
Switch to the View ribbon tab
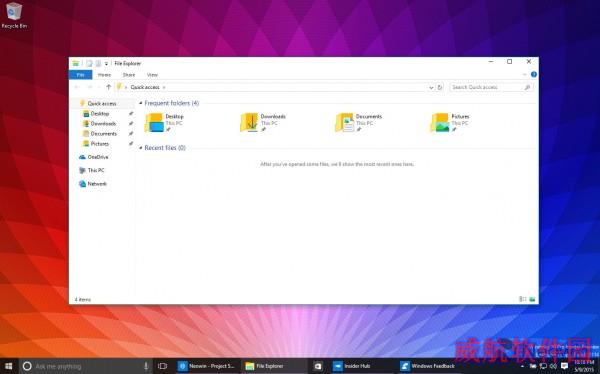[152, 75]
